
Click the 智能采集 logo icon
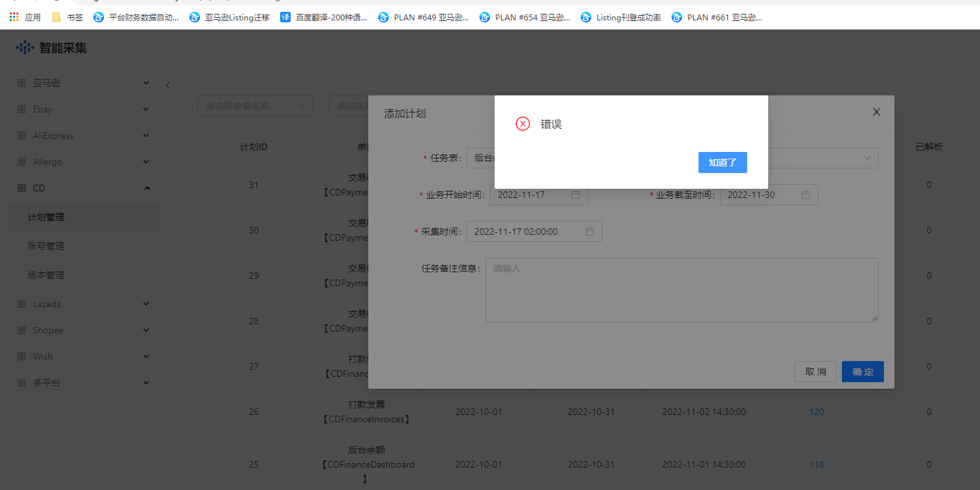[25, 47]
